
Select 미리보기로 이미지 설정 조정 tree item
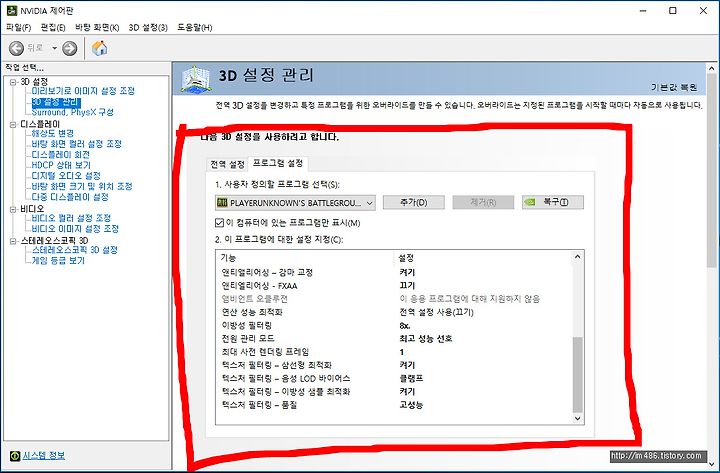(x=83, y=91)
